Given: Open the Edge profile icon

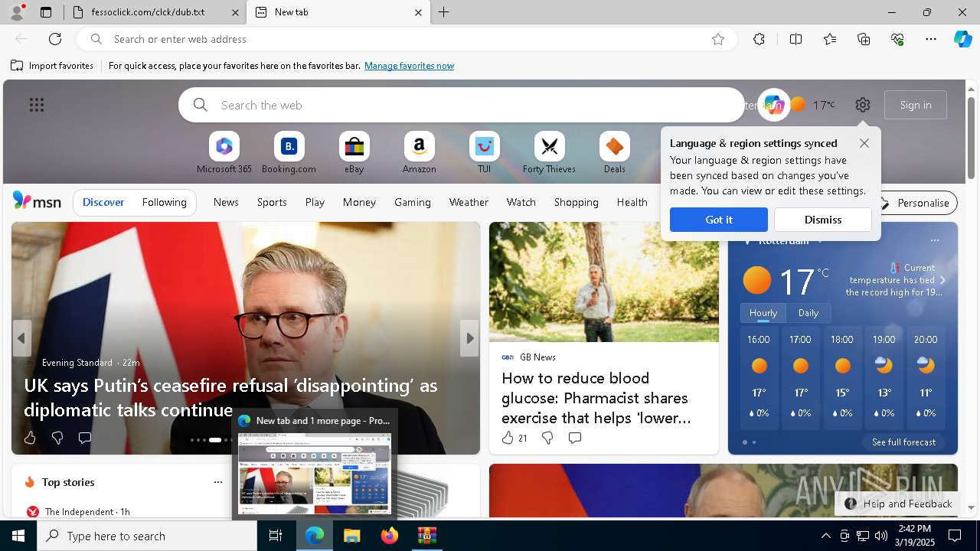Looking at the screenshot, I should point(16,12).
